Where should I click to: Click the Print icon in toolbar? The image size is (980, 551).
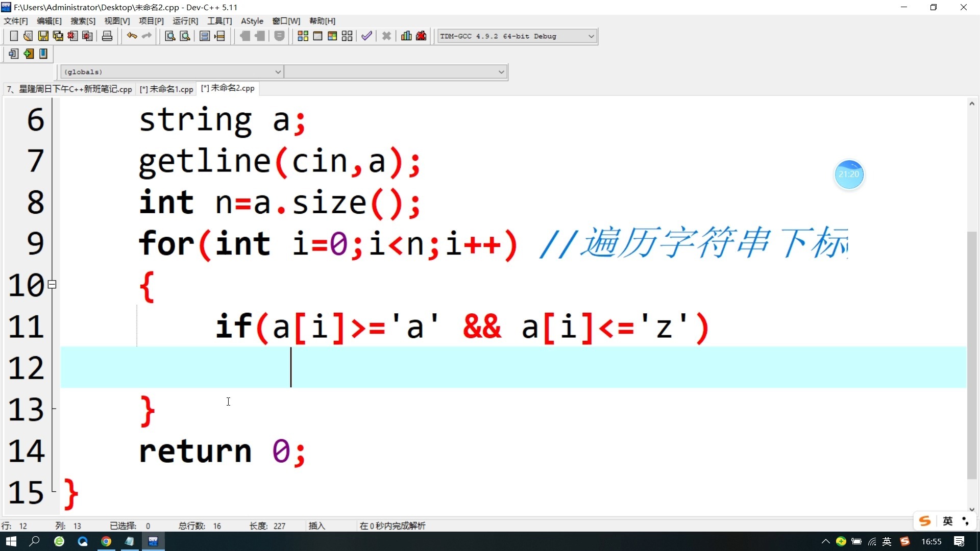tap(107, 36)
